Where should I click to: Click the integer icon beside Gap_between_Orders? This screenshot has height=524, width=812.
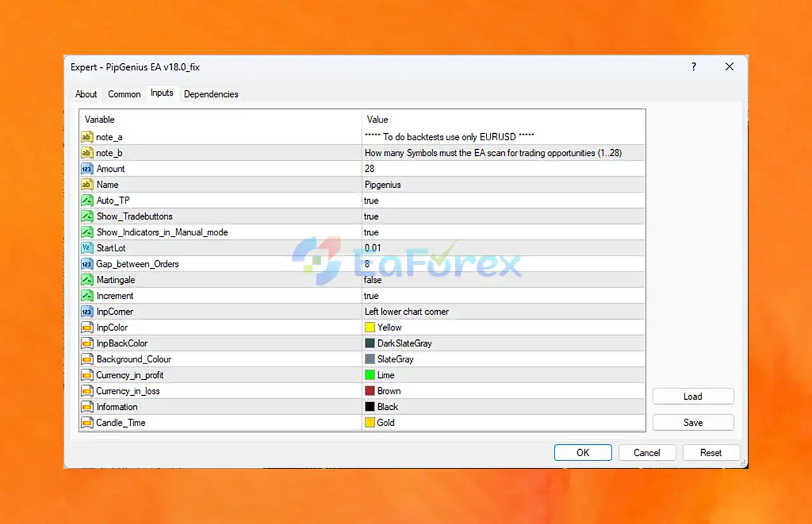[x=87, y=264]
